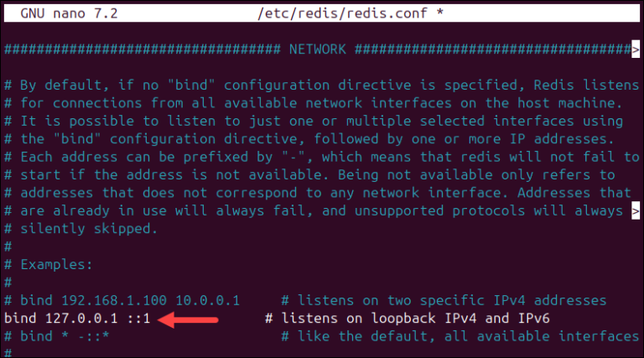Place cursor on the NETWORK section heading
Image resolution: width=644 pixels, height=358 pixels.
[x=317, y=49]
